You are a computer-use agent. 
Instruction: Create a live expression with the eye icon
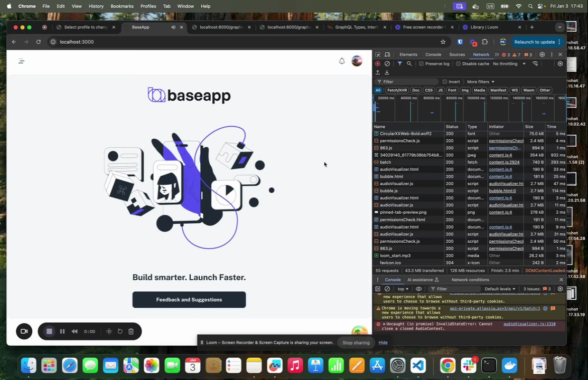[x=418, y=289]
